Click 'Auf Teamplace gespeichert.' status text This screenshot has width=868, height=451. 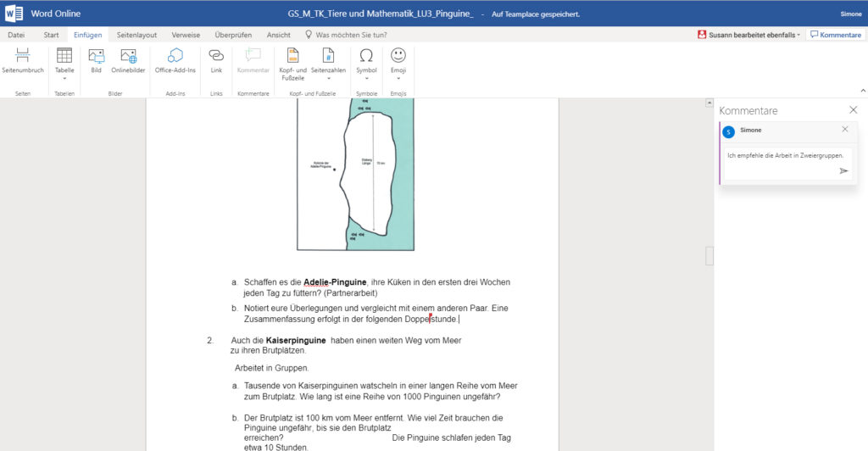click(536, 14)
